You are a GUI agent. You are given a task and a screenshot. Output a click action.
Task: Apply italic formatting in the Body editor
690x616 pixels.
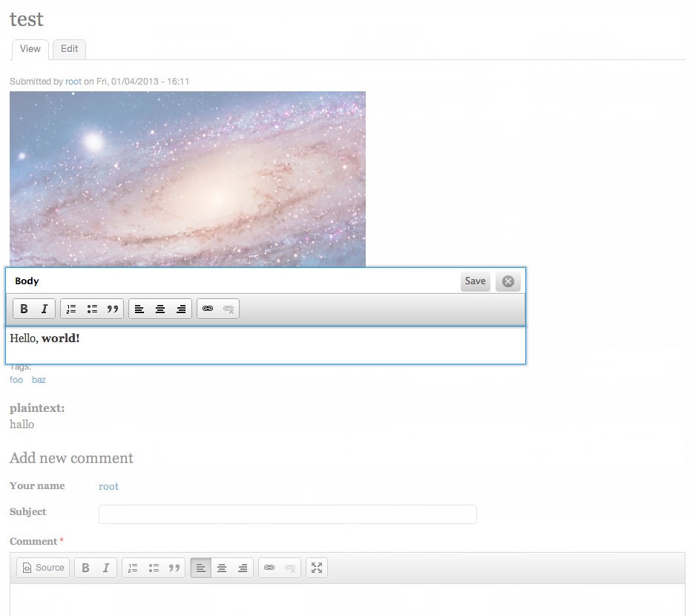[44, 308]
